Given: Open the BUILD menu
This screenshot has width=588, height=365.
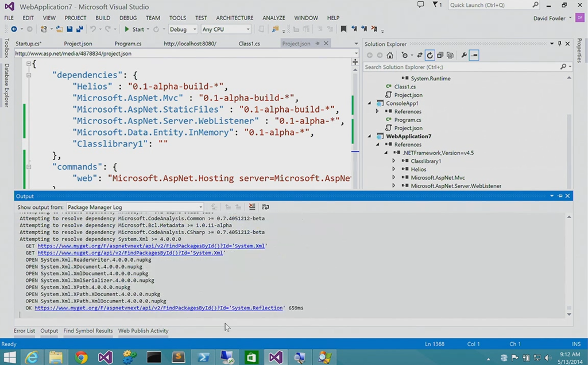Looking at the screenshot, I should tap(103, 18).
